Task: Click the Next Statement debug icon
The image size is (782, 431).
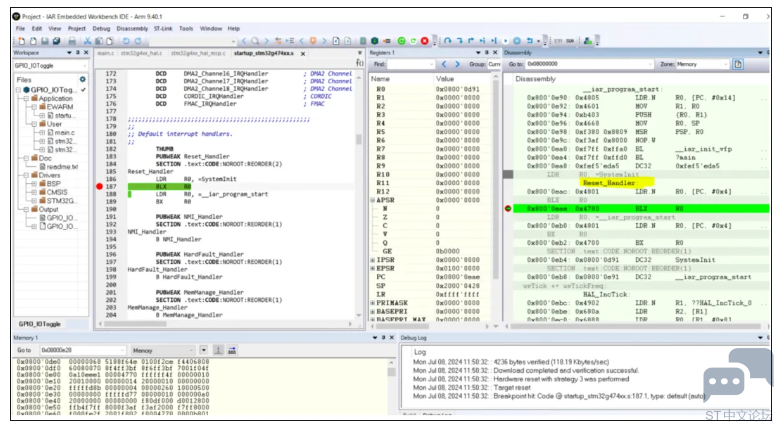Action: (482, 41)
